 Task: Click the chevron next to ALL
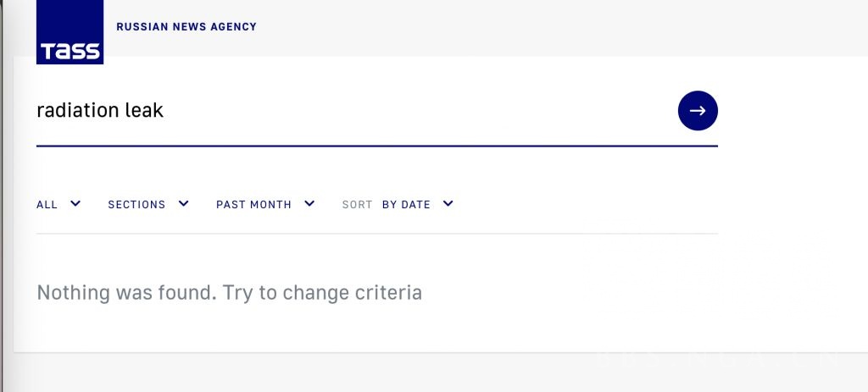click(75, 203)
